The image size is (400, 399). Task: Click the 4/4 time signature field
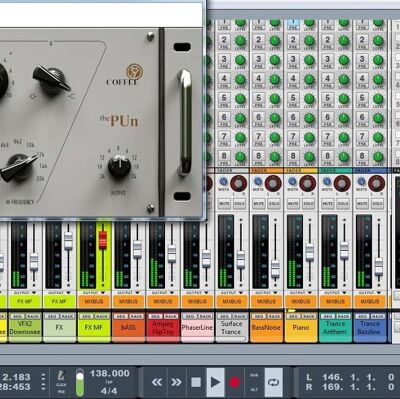click(109, 391)
